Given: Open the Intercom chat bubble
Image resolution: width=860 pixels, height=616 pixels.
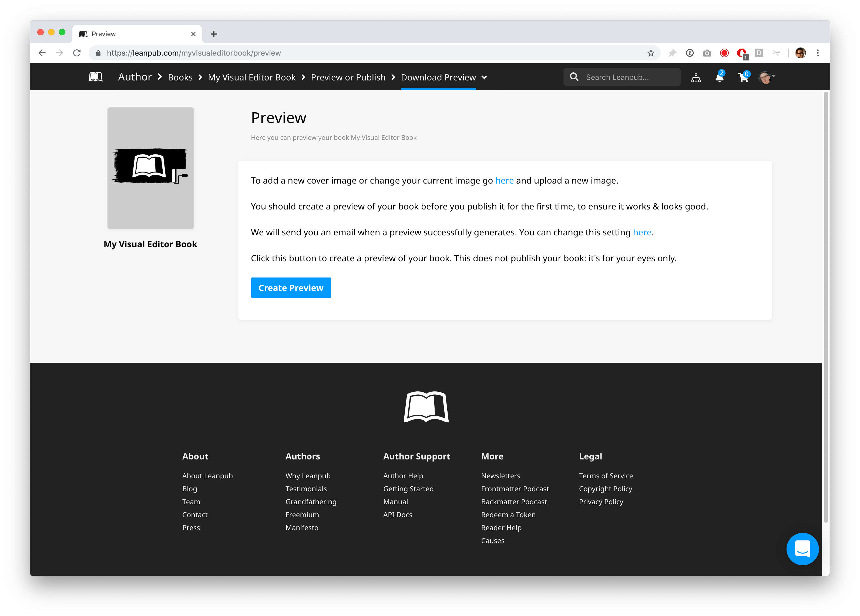Looking at the screenshot, I should 802,549.
